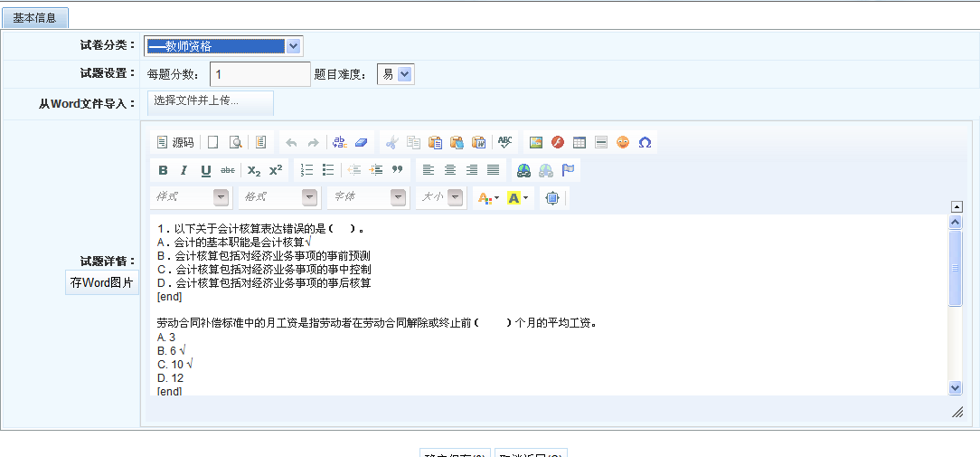
Task: Open the 基本信息 tab
Action: click(x=35, y=19)
